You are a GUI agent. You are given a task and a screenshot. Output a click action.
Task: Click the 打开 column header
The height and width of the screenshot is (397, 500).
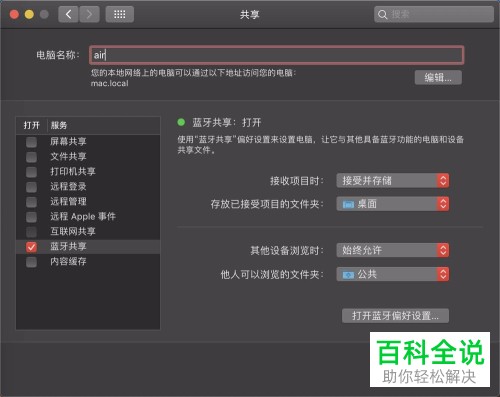pyautogui.click(x=32, y=126)
